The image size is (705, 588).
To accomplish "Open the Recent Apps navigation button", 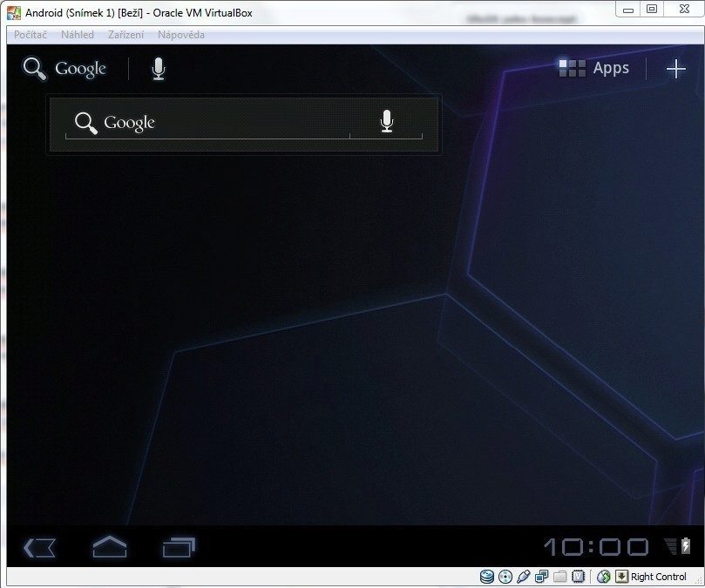I will pos(179,547).
